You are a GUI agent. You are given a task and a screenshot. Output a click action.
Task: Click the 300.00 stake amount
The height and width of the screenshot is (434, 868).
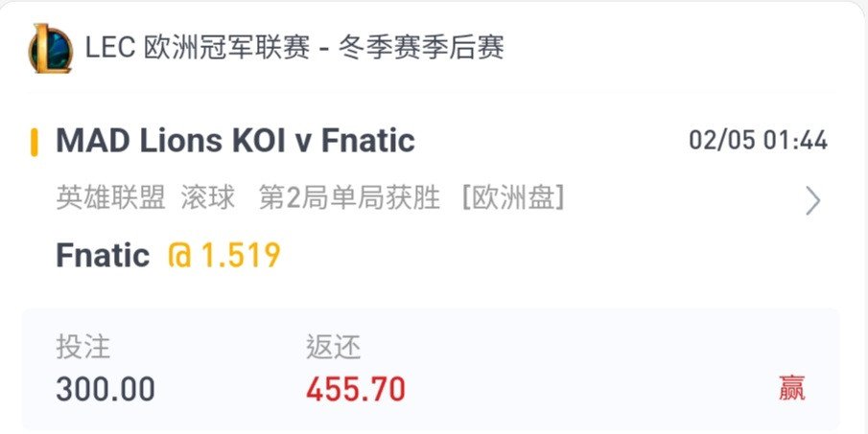(x=106, y=389)
